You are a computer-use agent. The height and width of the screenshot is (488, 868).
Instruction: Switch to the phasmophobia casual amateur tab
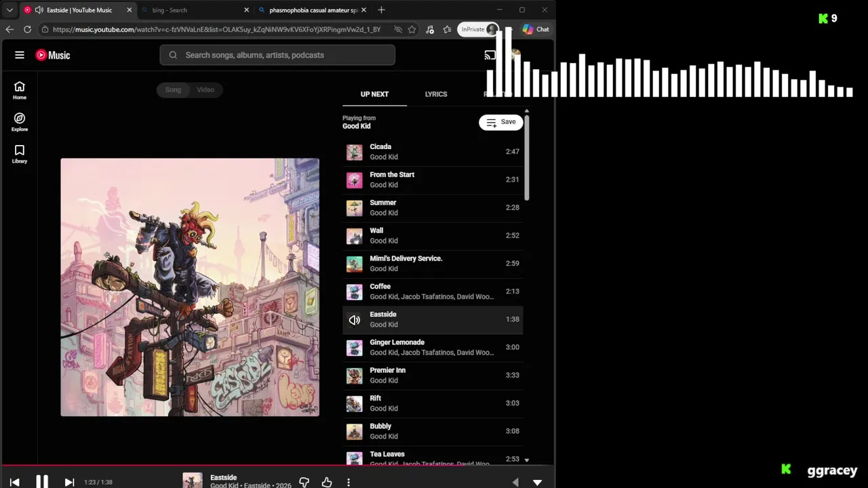tap(313, 10)
